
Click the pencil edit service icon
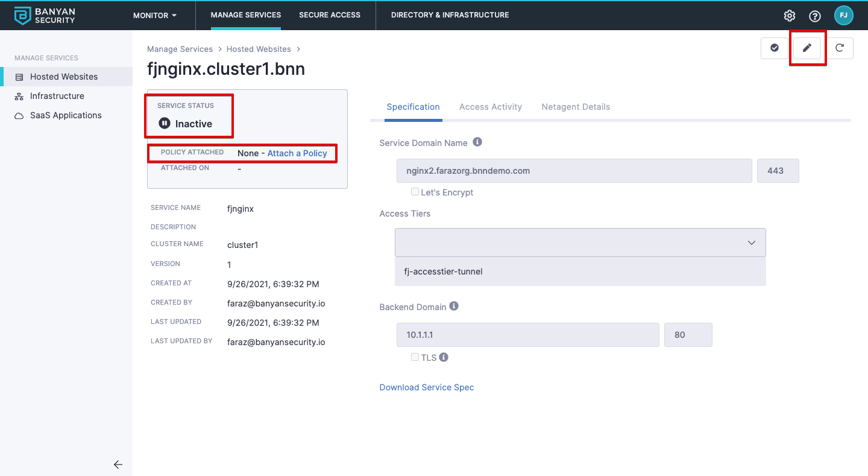click(x=807, y=48)
